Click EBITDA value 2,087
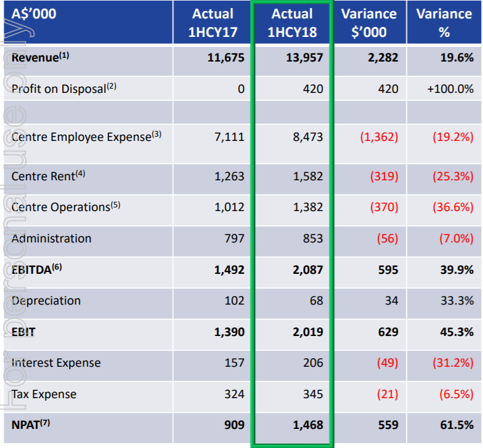The height and width of the screenshot is (448, 483). [308, 270]
